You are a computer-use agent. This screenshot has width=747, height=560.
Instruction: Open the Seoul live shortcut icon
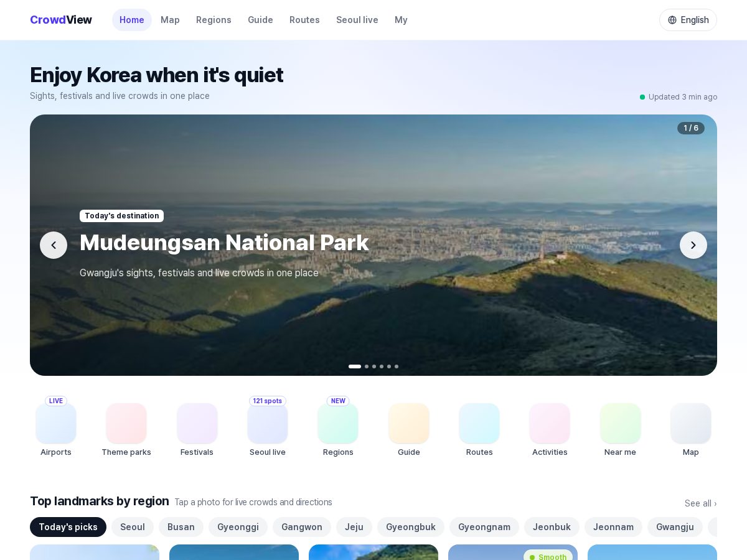tap(268, 423)
